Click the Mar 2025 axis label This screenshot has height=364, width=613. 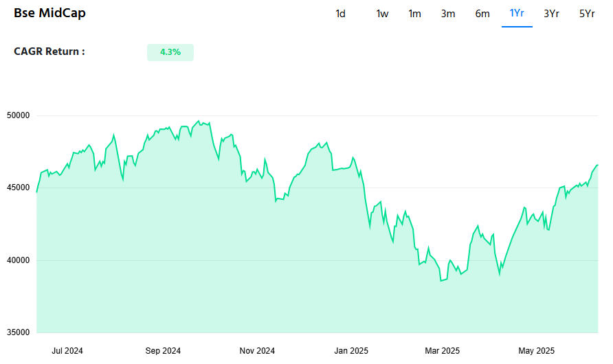pos(442,351)
